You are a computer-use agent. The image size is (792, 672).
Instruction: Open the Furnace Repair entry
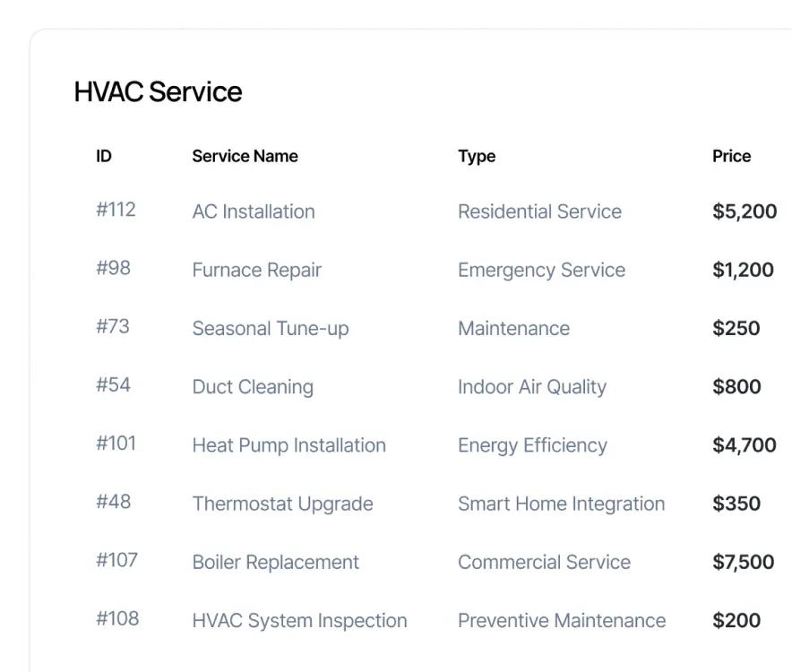pyautogui.click(x=256, y=270)
